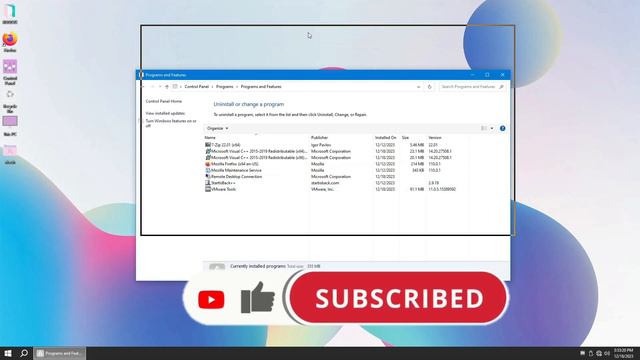The height and width of the screenshot is (360, 640).
Task: Click the refresh button beside the address bar
Action: pyautogui.click(x=429, y=87)
